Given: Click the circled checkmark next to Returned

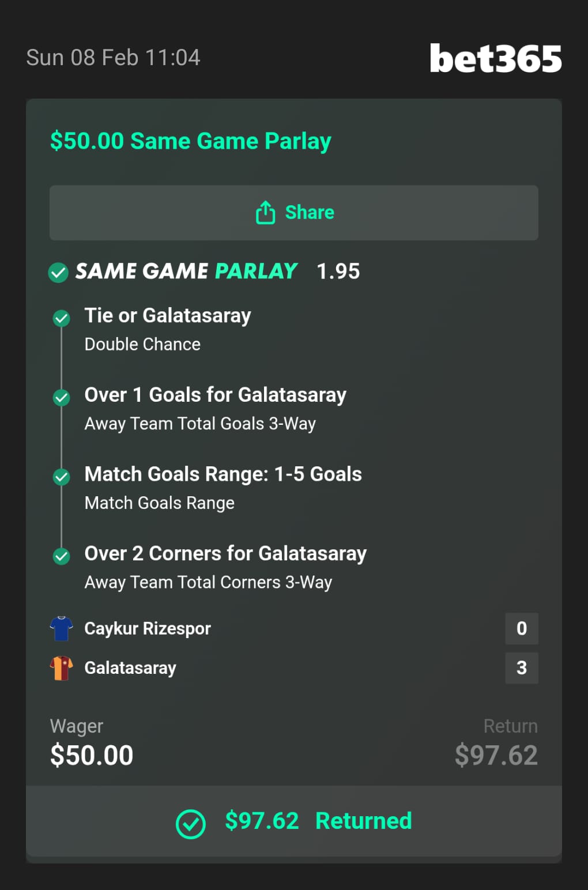Looking at the screenshot, I should coord(191,824).
